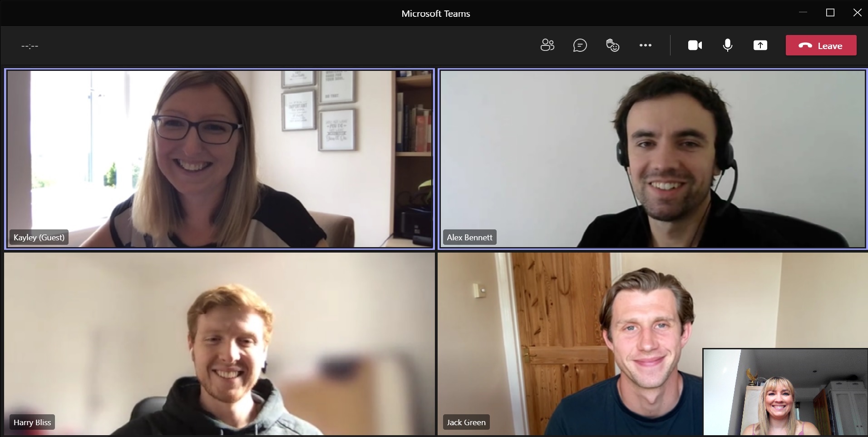Close the Microsoft Teams window
868x437 pixels.
857,13
